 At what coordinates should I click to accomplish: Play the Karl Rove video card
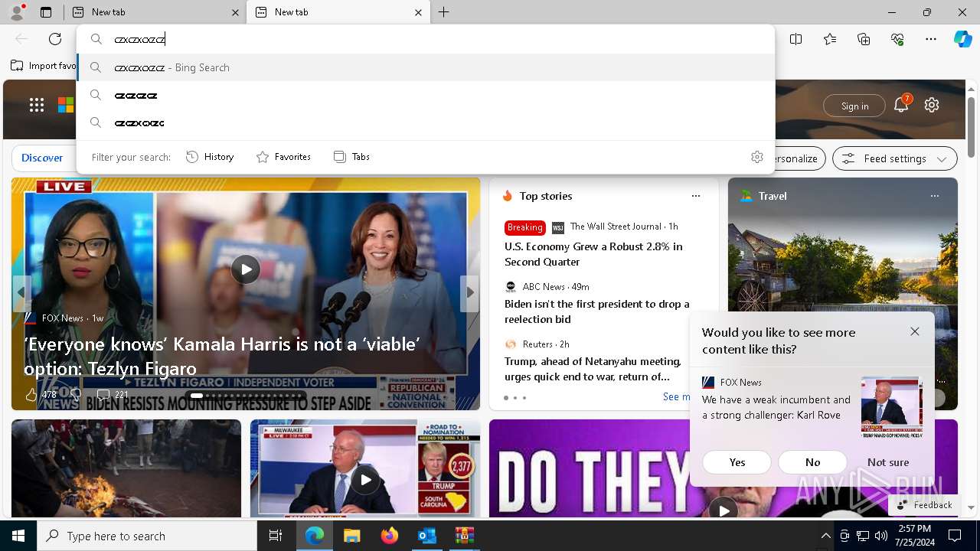tap(365, 480)
